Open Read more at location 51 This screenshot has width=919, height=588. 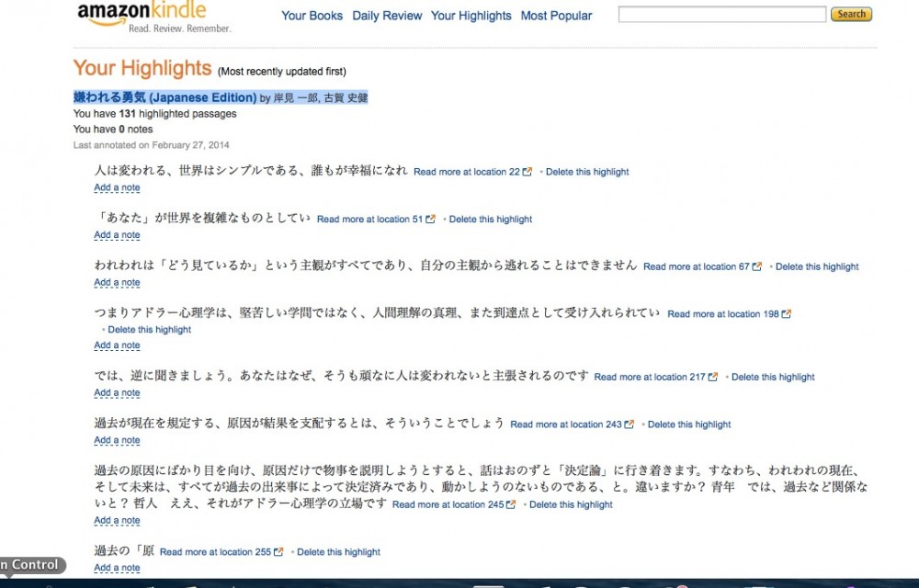369,219
